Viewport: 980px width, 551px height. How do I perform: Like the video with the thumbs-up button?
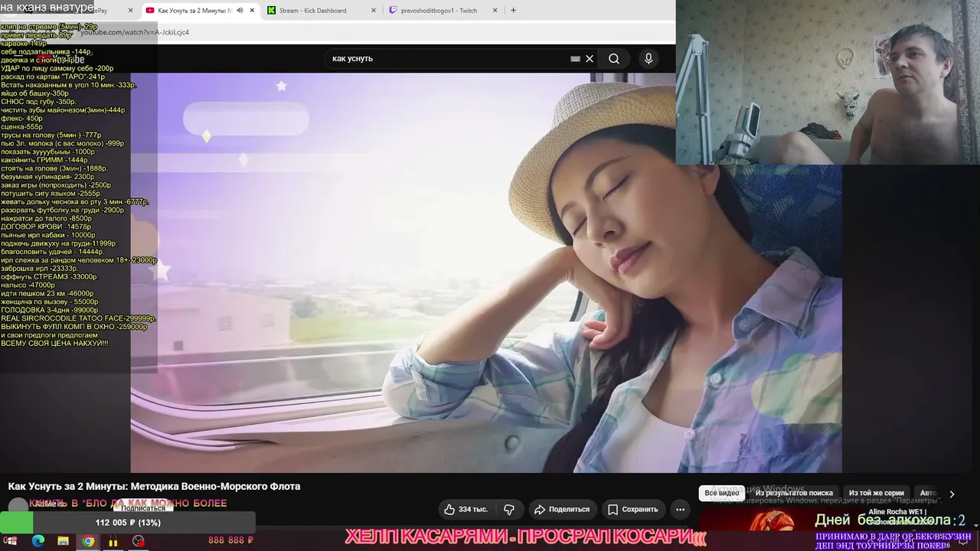tap(465, 510)
